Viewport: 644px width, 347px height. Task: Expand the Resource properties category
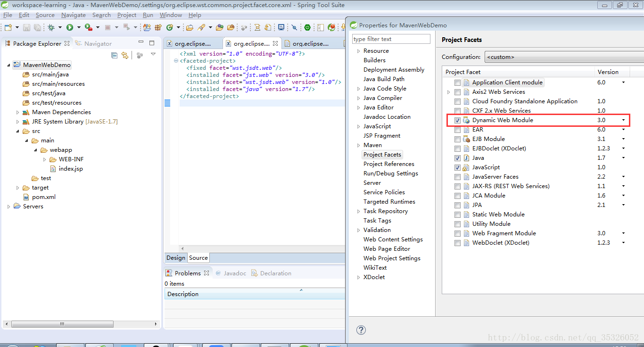click(358, 51)
